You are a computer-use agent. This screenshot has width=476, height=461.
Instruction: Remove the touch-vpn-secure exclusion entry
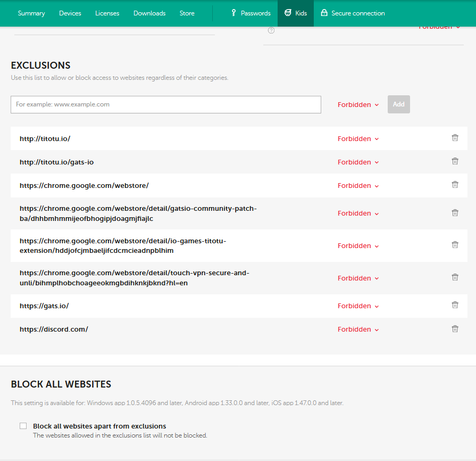455,277
